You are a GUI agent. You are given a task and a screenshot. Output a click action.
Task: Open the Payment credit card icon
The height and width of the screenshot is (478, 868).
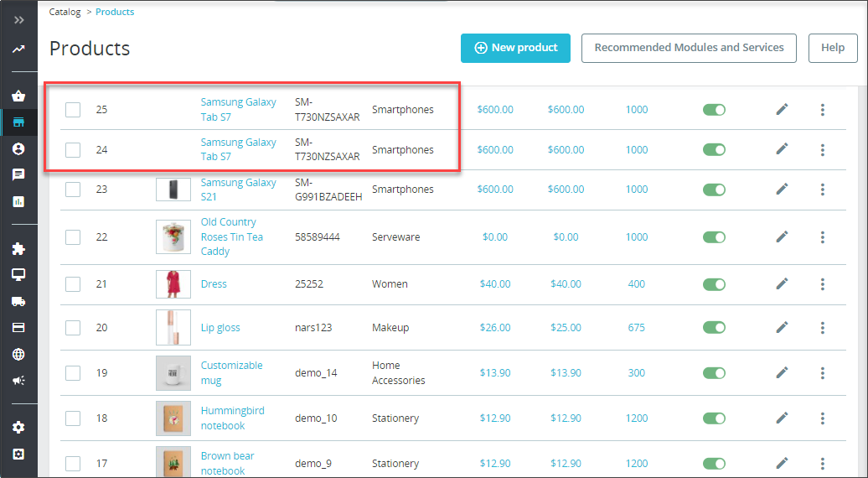coord(18,328)
